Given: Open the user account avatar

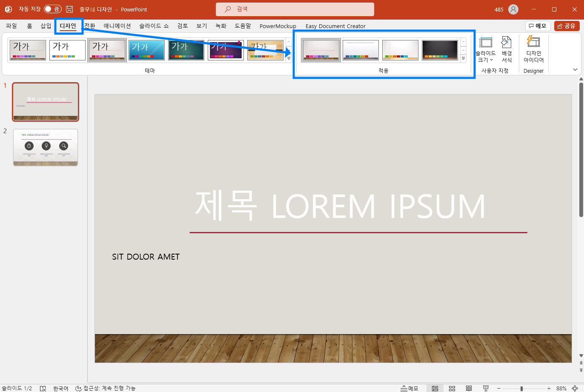Looking at the screenshot, I should [x=513, y=9].
